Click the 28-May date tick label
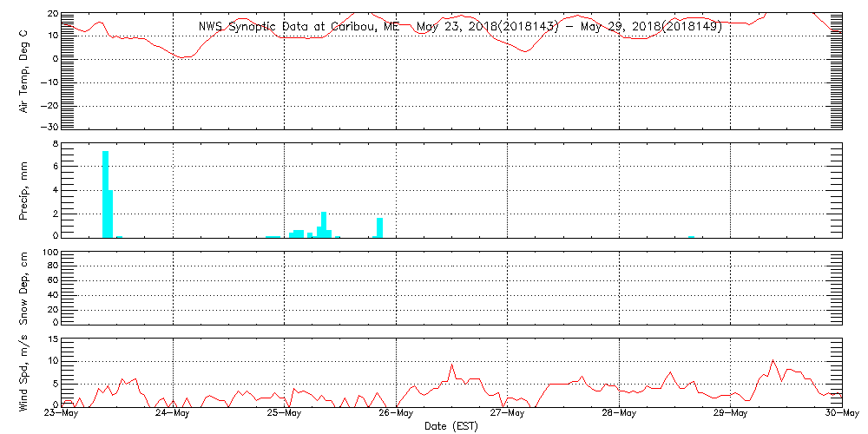 [619, 414]
